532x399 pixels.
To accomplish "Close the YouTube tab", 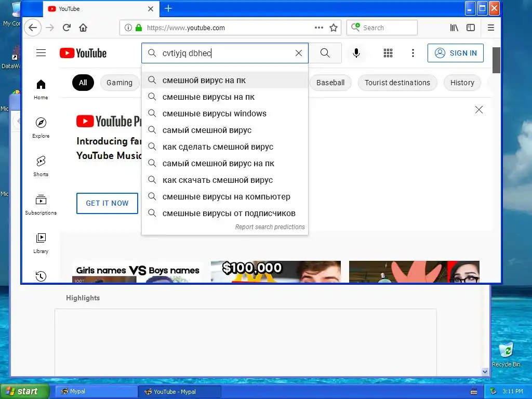I will point(151,9).
